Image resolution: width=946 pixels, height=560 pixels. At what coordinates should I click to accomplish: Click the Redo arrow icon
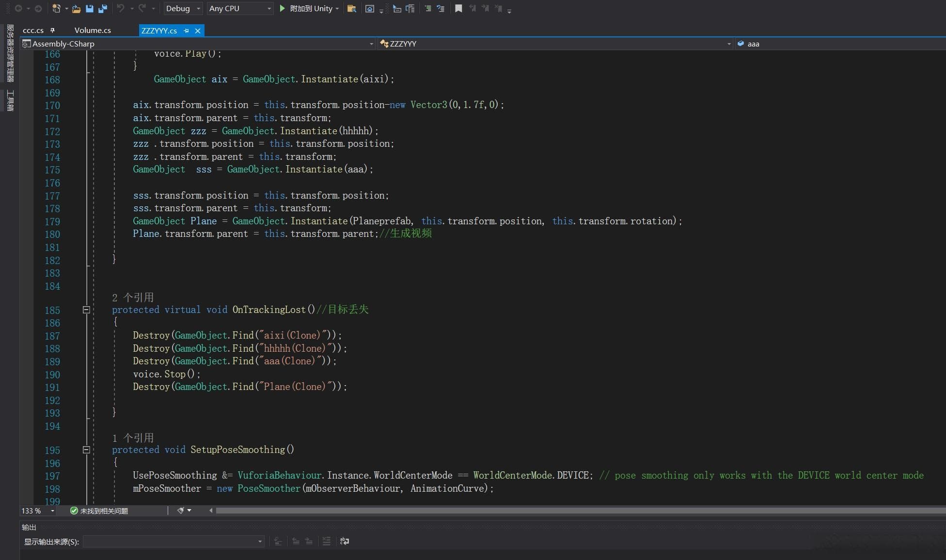[x=142, y=8]
